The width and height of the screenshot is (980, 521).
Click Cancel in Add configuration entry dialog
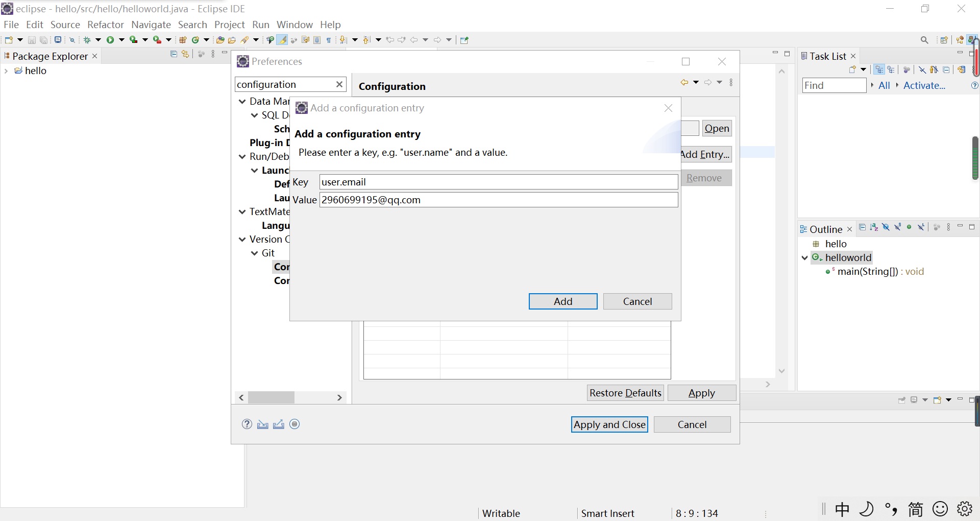coord(638,301)
